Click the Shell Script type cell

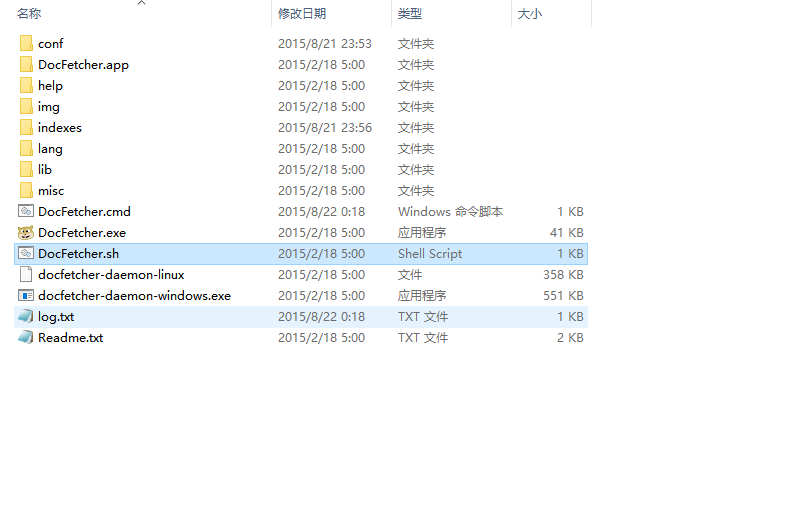click(x=430, y=254)
